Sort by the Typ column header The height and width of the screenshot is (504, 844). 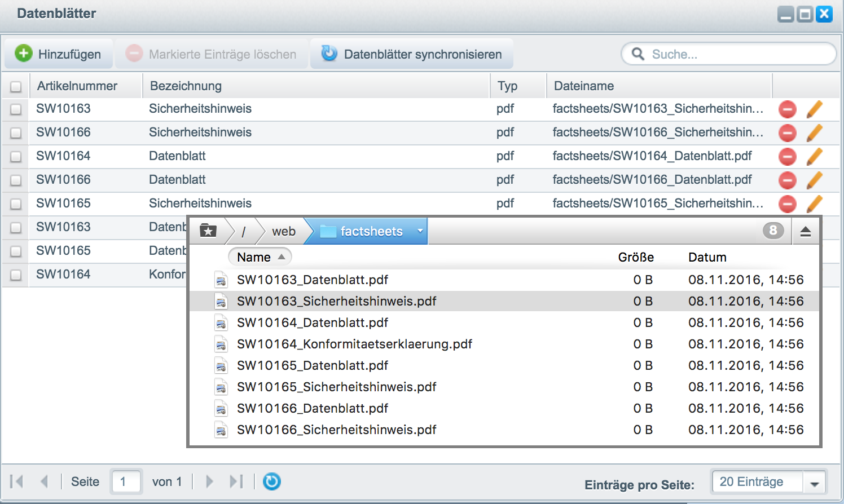[x=518, y=86]
